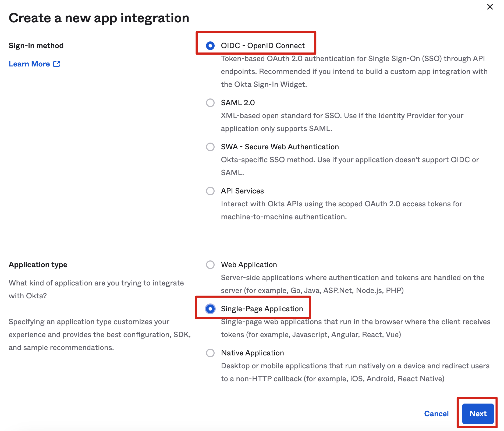This screenshot has height=431, width=504.
Task: Select the OIDC - OpenID Connect sign-in method
Action: coord(211,45)
